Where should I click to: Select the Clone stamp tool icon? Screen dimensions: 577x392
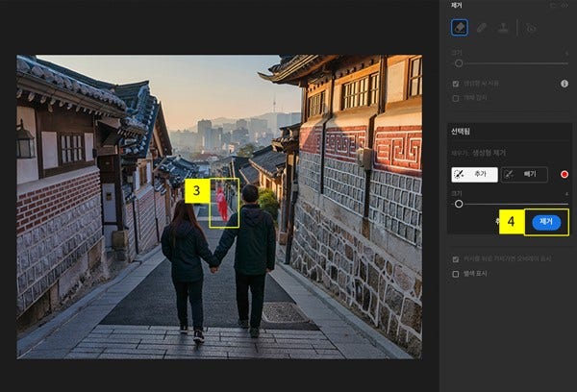(503, 28)
